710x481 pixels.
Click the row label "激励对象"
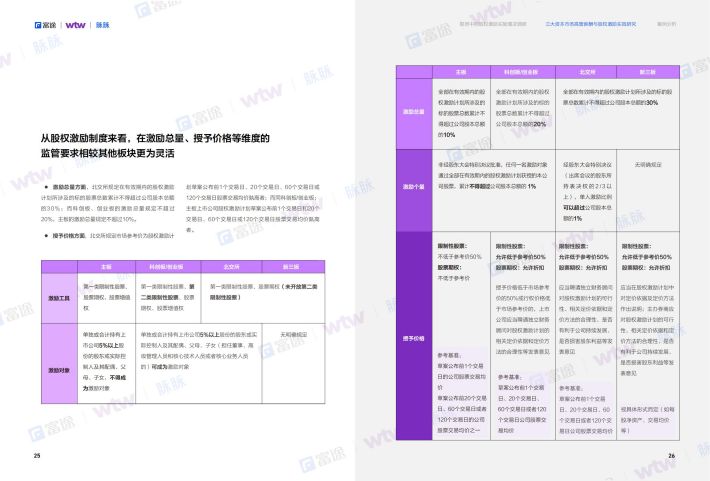pos(59,370)
